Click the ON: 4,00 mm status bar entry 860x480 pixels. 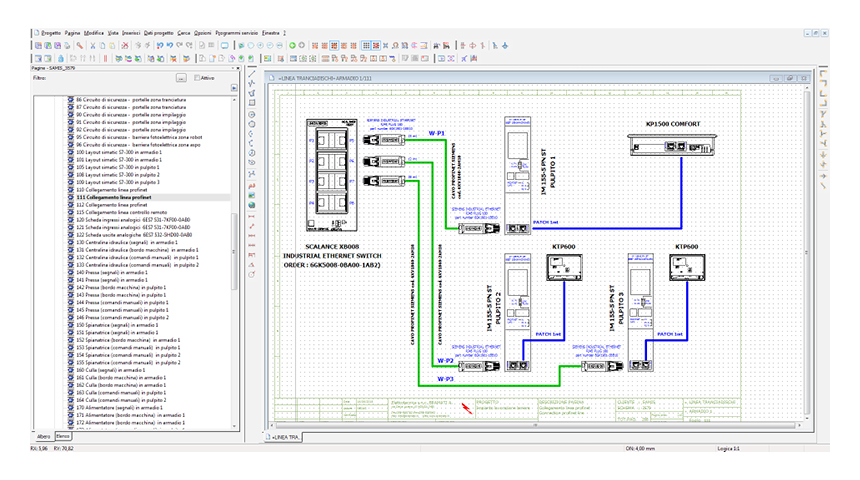640,448
